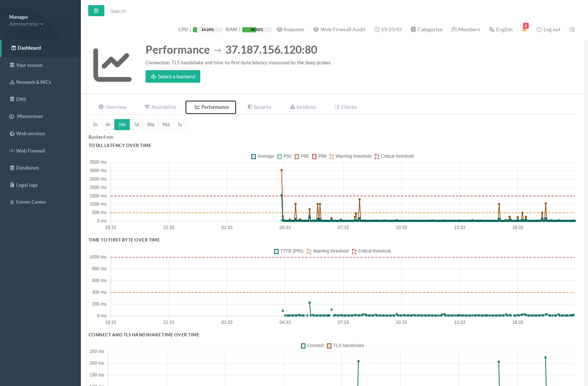This screenshot has width=588, height=386.
Task: Open the Members link
Action: pyautogui.click(x=466, y=29)
